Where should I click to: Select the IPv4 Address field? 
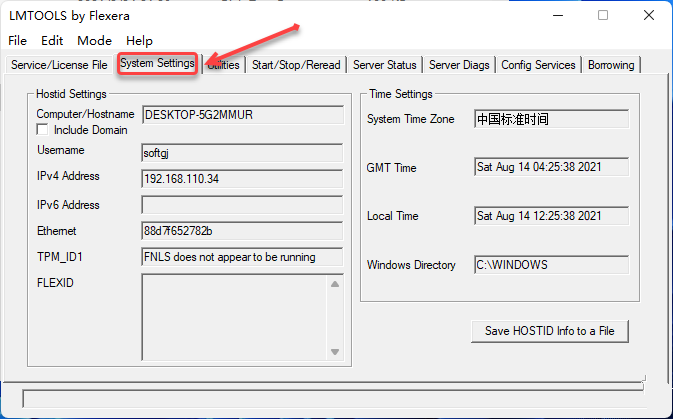(242, 179)
